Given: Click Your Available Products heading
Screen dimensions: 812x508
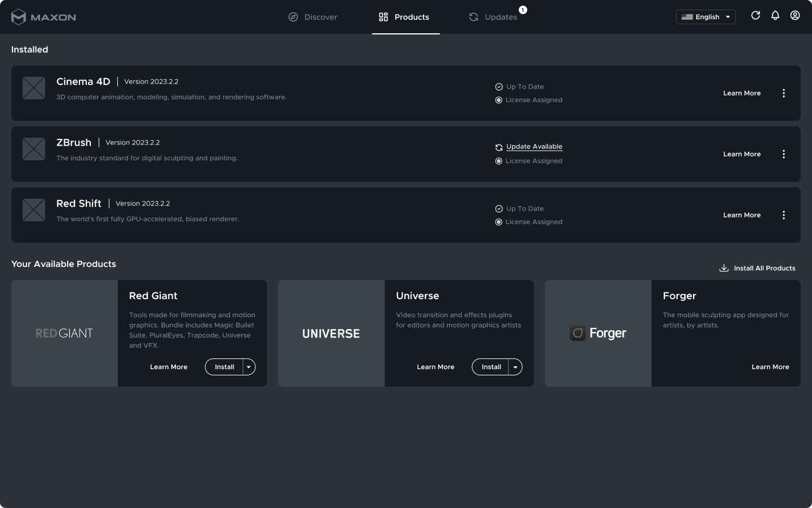Looking at the screenshot, I should click(64, 264).
